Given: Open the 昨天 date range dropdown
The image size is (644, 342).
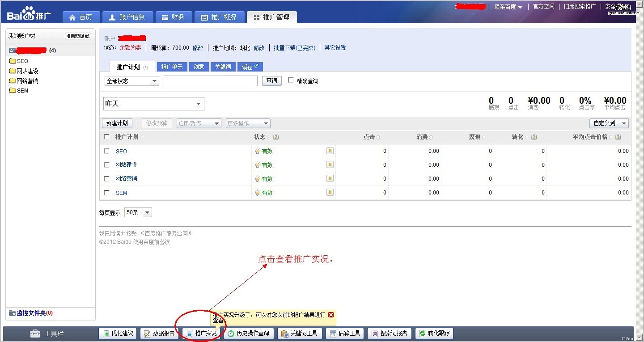Looking at the screenshot, I should [154, 104].
